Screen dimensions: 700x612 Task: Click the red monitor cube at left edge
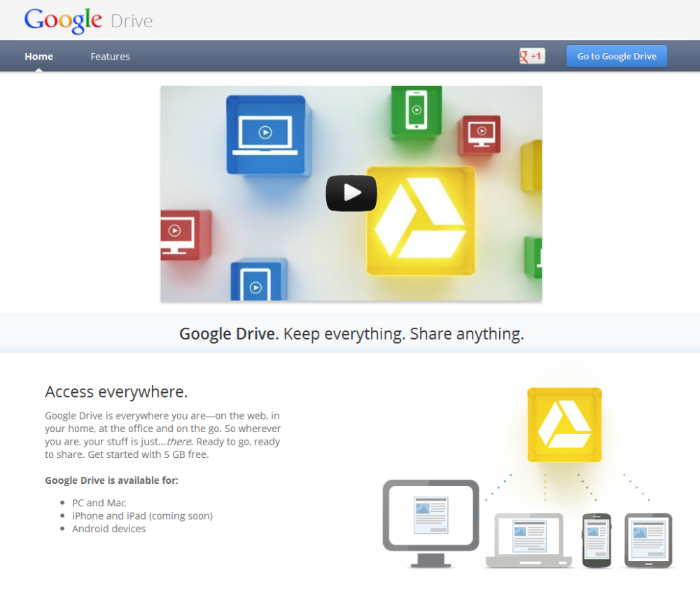(x=185, y=235)
